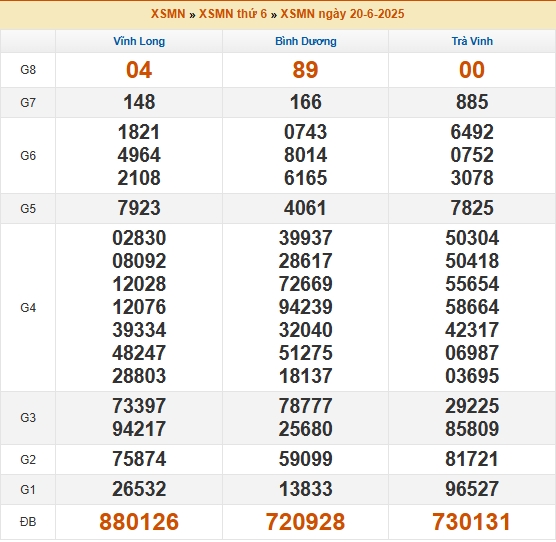Click G3 number 29225
This screenshot has width=556, height=542.
coord(472,406)
